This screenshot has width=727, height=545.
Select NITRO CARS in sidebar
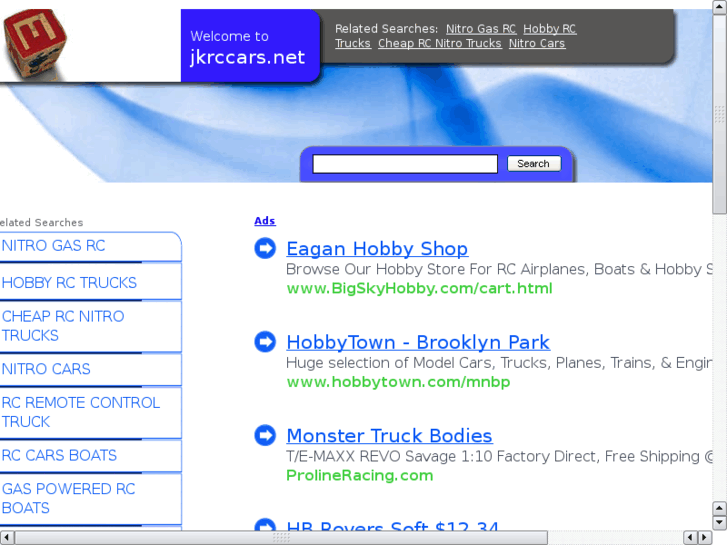(x=46, y=369)
